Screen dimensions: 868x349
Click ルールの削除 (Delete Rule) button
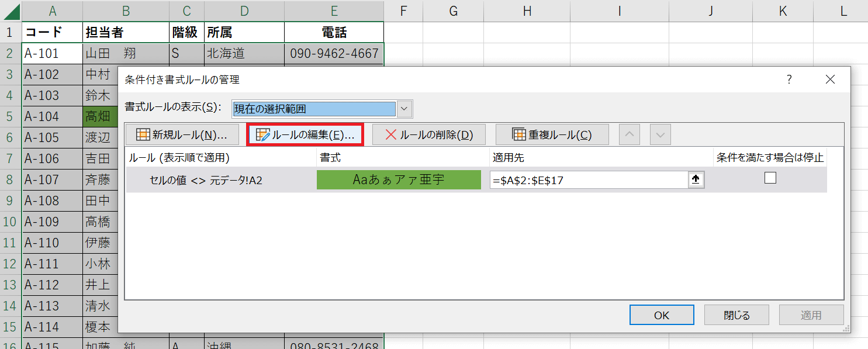[x=428, y=135]
